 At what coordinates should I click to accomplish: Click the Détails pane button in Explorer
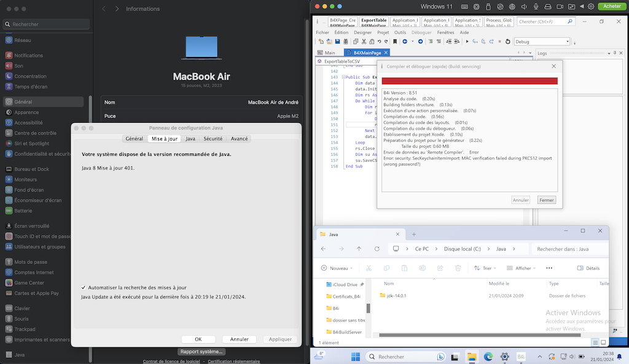coord(588,268)
